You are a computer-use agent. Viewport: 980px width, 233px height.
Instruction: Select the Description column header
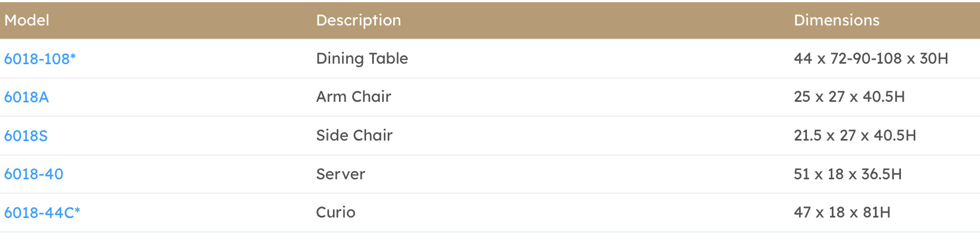(x=358, y=20)
